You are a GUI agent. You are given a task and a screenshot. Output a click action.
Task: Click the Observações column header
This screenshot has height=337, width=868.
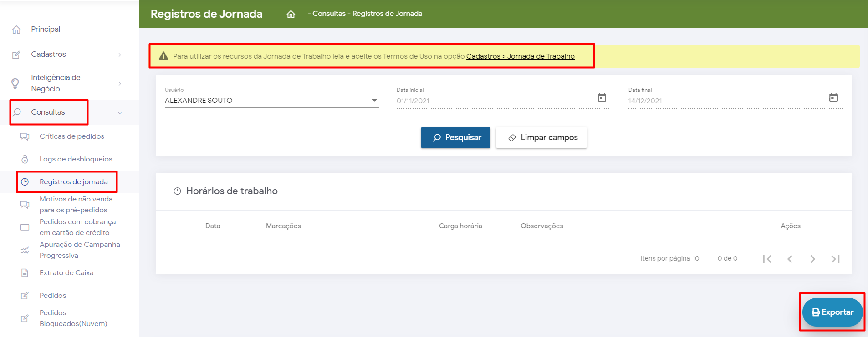coord(542,226)
